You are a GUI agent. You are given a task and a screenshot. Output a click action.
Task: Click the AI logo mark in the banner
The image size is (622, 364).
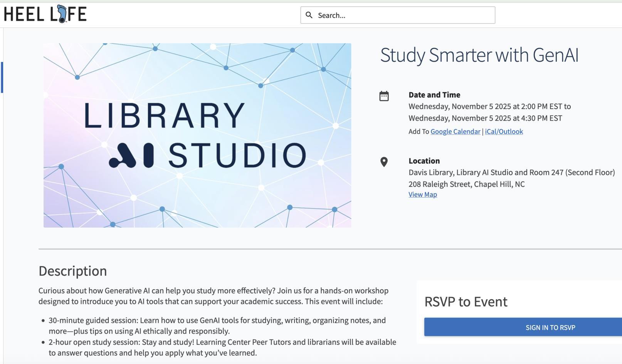131,155
